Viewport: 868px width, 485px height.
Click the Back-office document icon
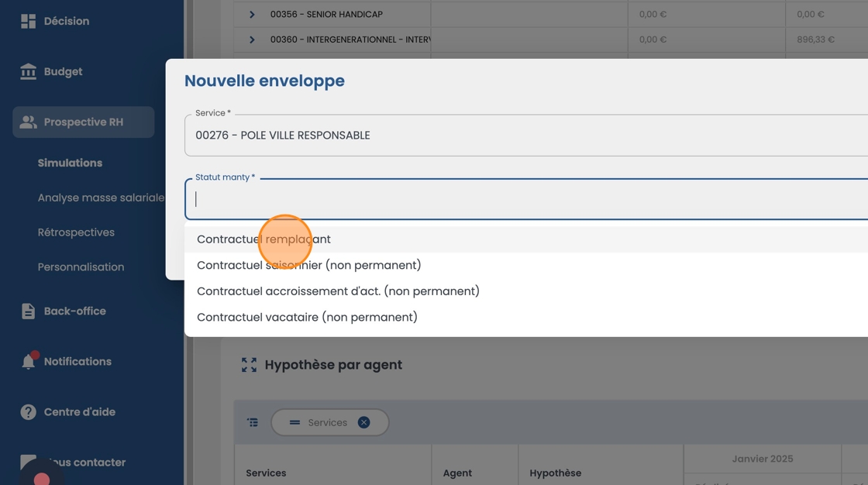coord(29,311)
